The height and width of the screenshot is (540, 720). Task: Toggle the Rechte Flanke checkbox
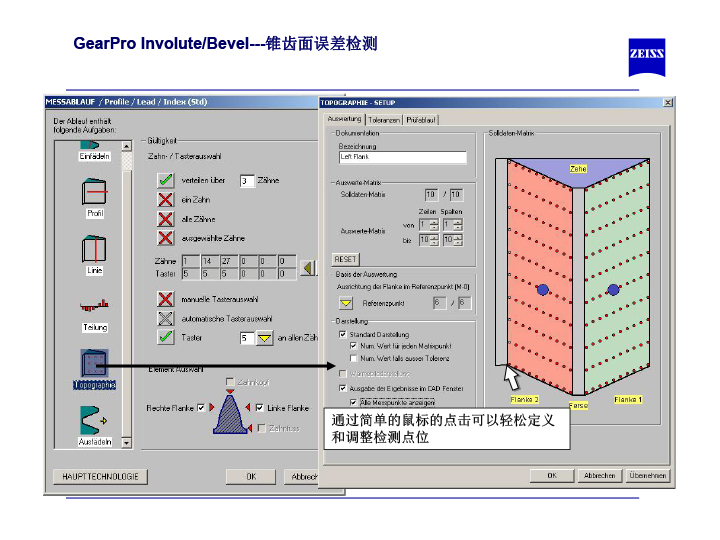200,407
